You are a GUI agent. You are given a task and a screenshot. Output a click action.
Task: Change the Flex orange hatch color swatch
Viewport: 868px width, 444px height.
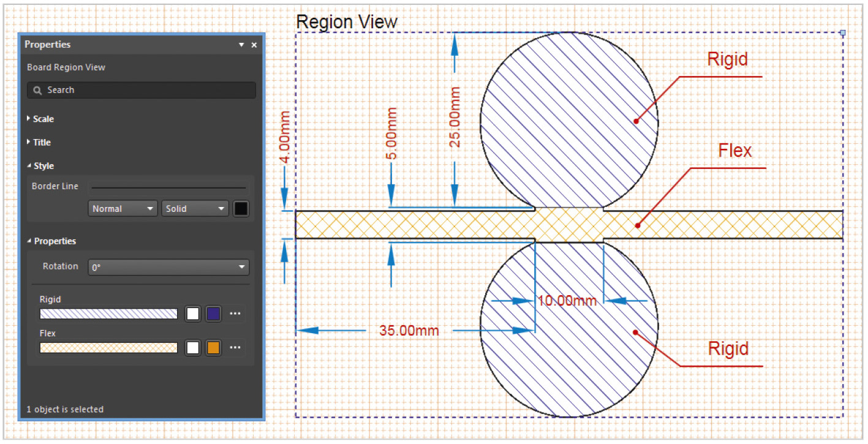(213, 348)
